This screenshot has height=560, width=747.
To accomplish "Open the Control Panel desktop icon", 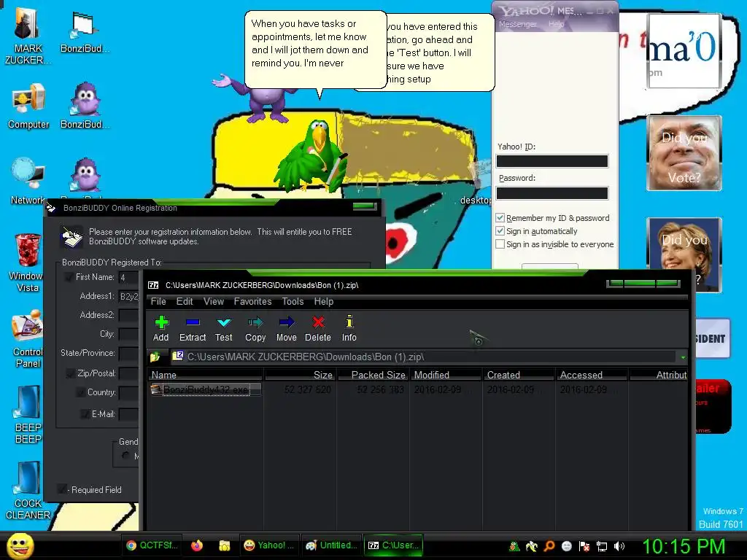I will 28,338.
